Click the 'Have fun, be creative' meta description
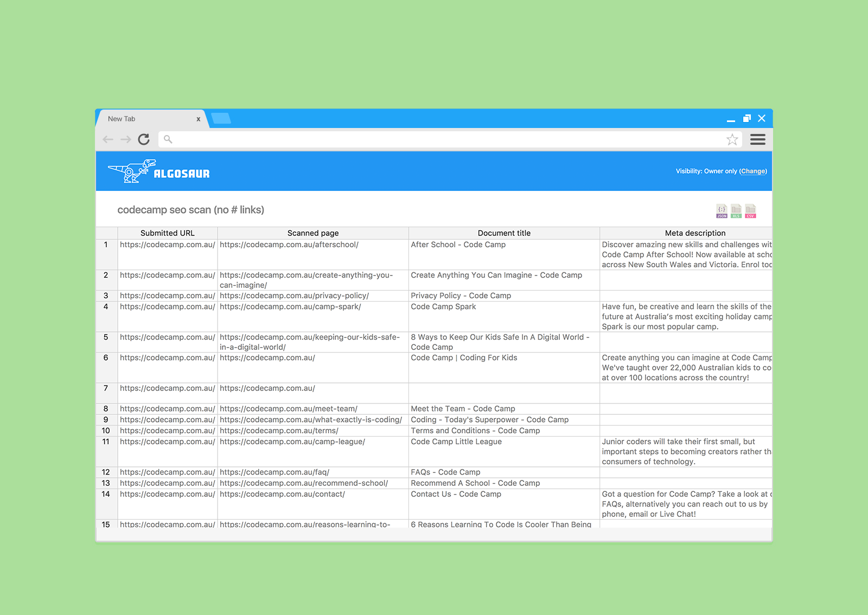This screenshot has width=868, height=615. (687, 316)
